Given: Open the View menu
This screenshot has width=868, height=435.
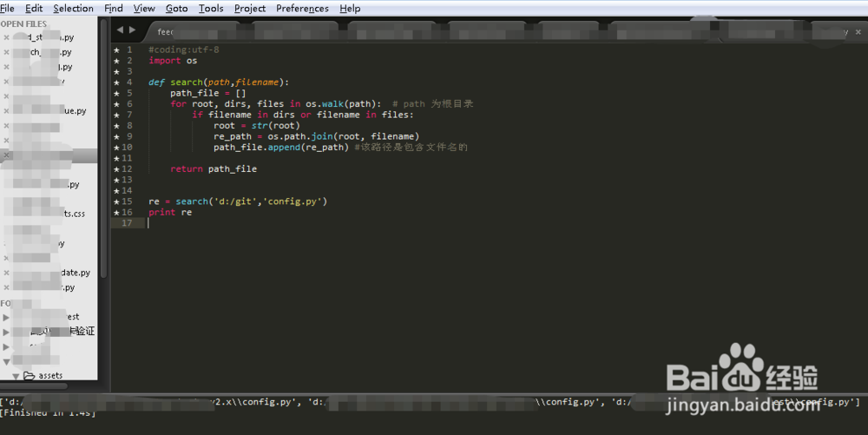Looking at the screenshot, I should coord(144,9).
